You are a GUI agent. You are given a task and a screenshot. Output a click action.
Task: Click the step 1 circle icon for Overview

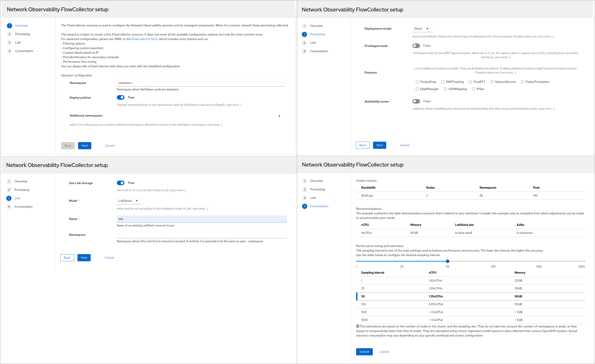pyautogui.click(x=10, y=26)
